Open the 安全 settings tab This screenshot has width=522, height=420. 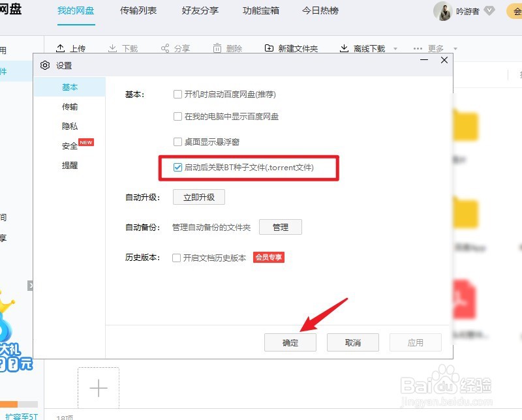click(x=70, y=146)
